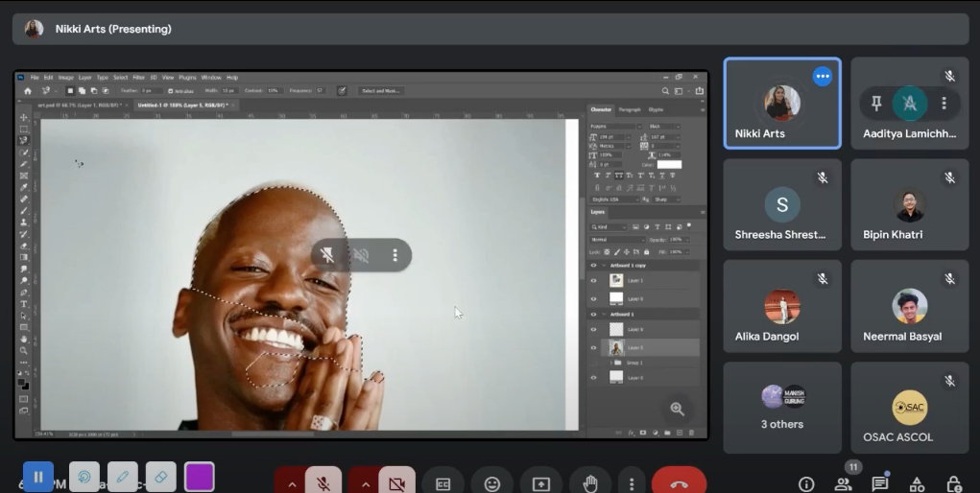Image resolution: width=980 pixels, height=493 pixels.
Task: Open Photoshop search magnifier icon
Action: click(666, 90)
